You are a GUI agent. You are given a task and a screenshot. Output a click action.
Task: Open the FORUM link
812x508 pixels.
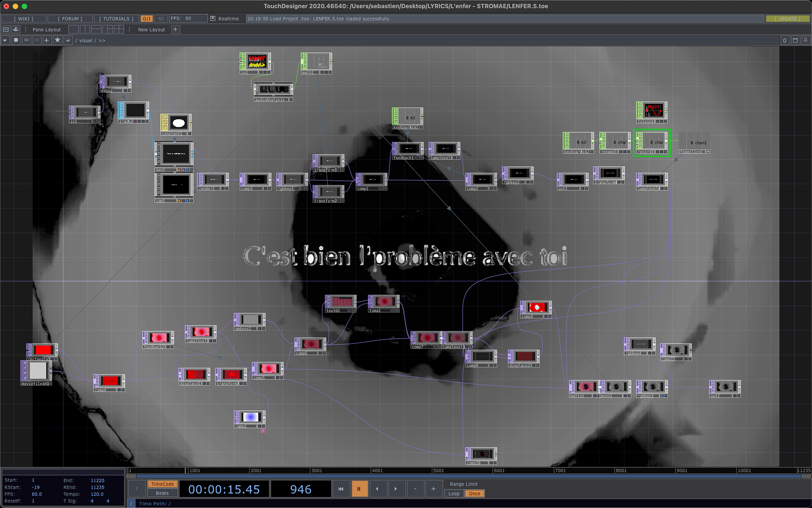(x=70, y=19)
